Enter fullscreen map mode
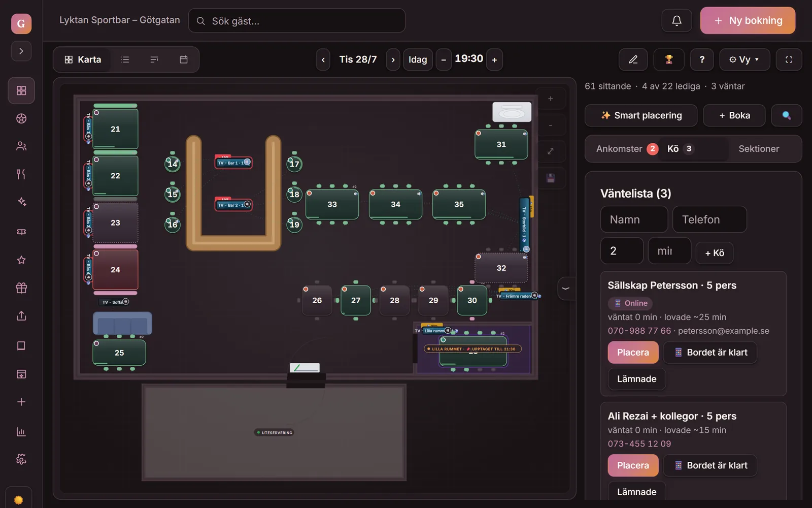Viewport: 812px width, 508px height. (789, 59)
